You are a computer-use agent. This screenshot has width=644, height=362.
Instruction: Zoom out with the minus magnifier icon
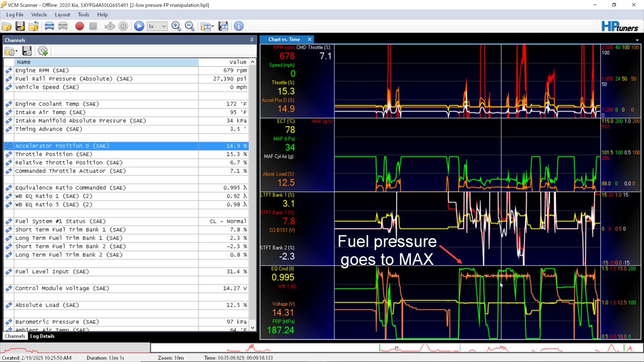[189, 26]
